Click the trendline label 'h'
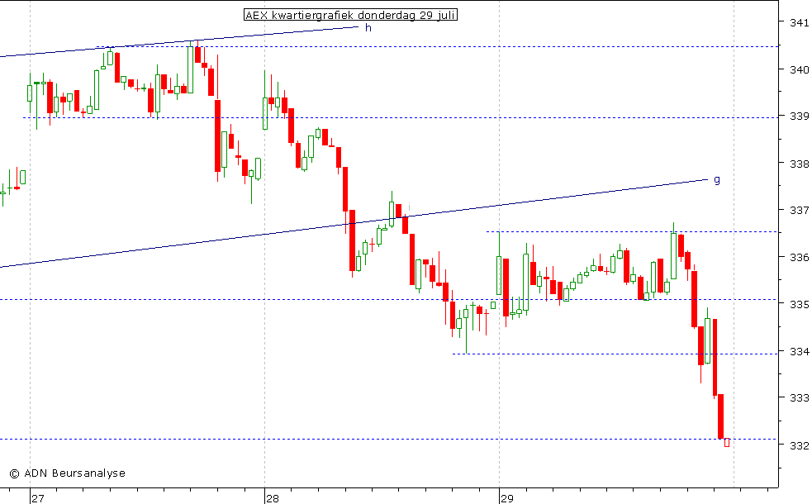 pos(368,28)
